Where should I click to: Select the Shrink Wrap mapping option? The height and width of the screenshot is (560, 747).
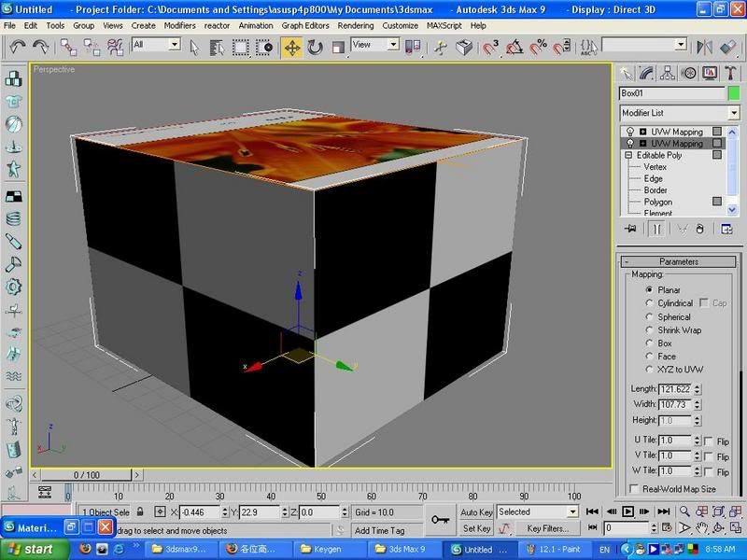pyautogui.click(x=649, y=329)
